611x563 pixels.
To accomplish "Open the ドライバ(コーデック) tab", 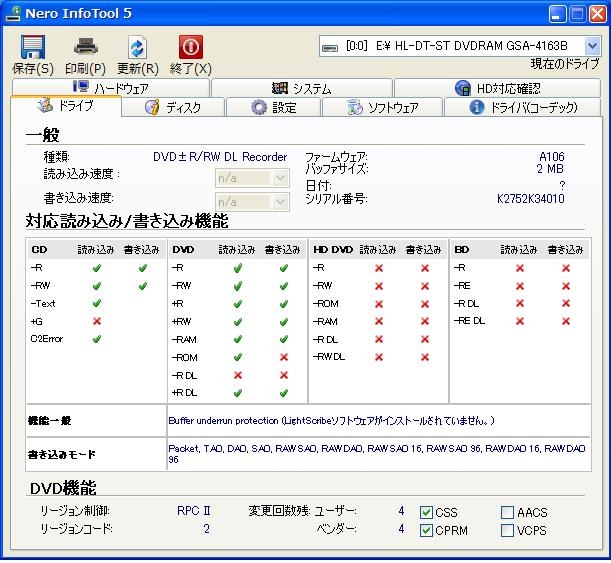I will (522, 107).
